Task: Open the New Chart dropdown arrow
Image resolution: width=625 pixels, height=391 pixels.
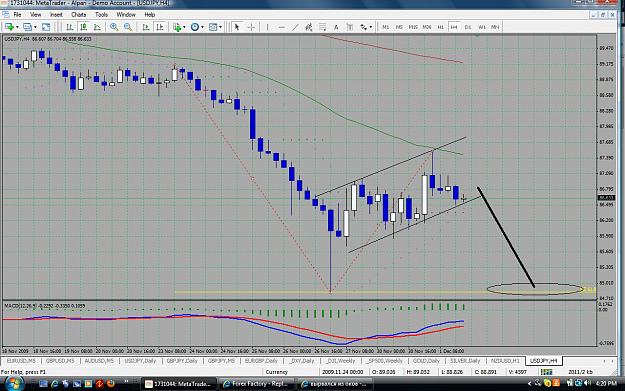Action: point(17,27)
